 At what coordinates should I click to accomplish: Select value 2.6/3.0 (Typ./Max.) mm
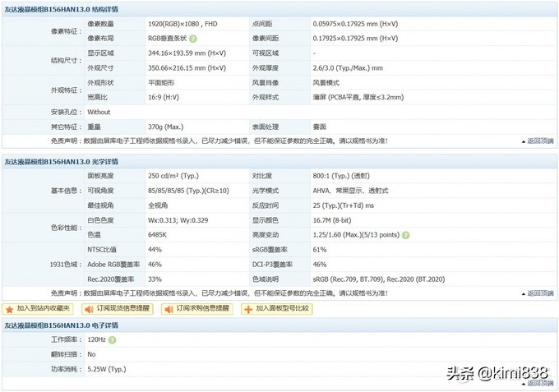[348, 68]
